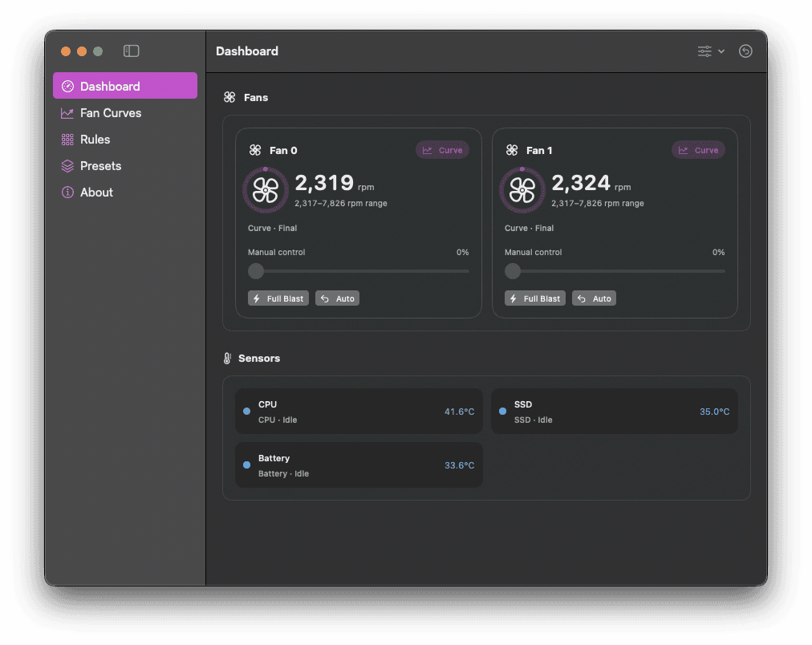812x645 pixels.
Task: Click Fan 1 '2,317–7,826 rpm range' text
Action: (598, 204)
